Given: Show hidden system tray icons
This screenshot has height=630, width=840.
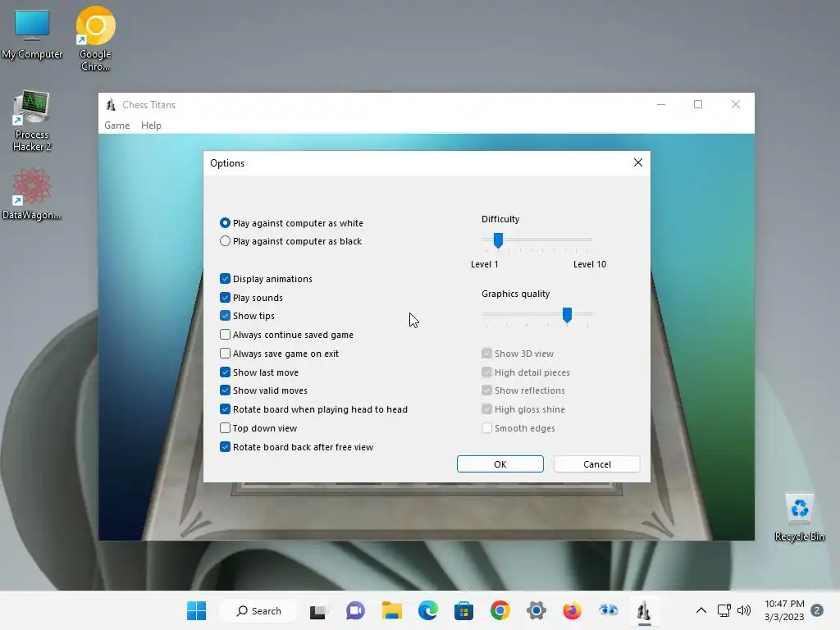Looking at the screenshot, I should click(x=701, y=610).
